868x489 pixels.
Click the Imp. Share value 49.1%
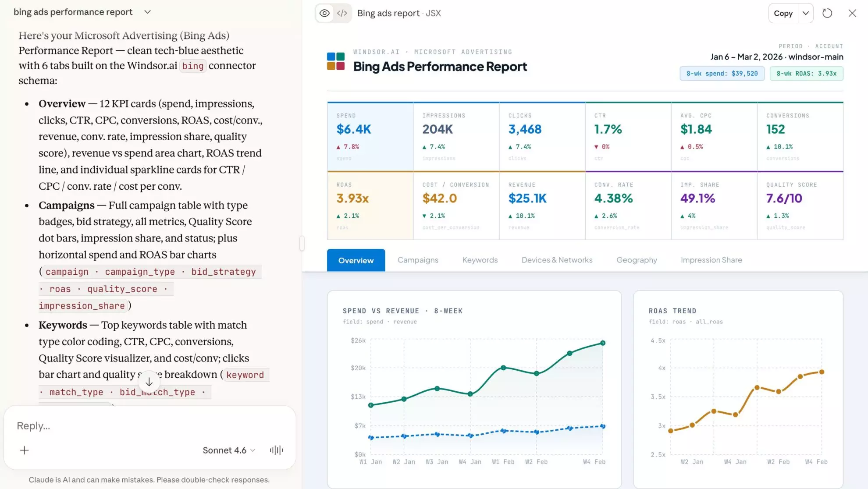(697, 198)
